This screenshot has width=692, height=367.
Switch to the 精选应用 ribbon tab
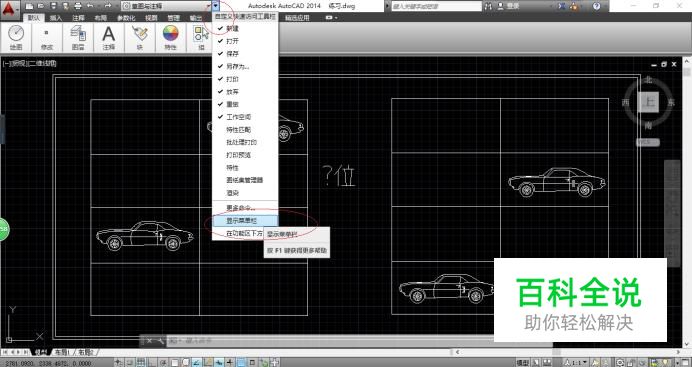[297, 18]
